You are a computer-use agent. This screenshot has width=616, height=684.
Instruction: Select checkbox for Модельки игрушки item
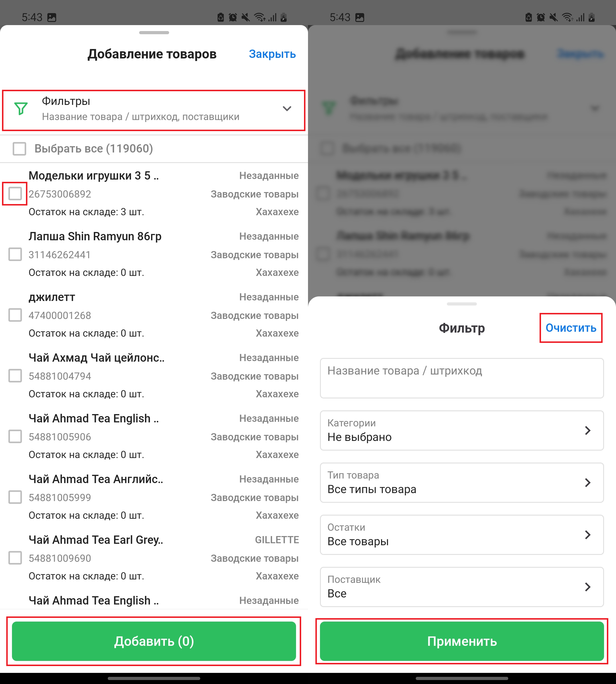coord(15,194)
